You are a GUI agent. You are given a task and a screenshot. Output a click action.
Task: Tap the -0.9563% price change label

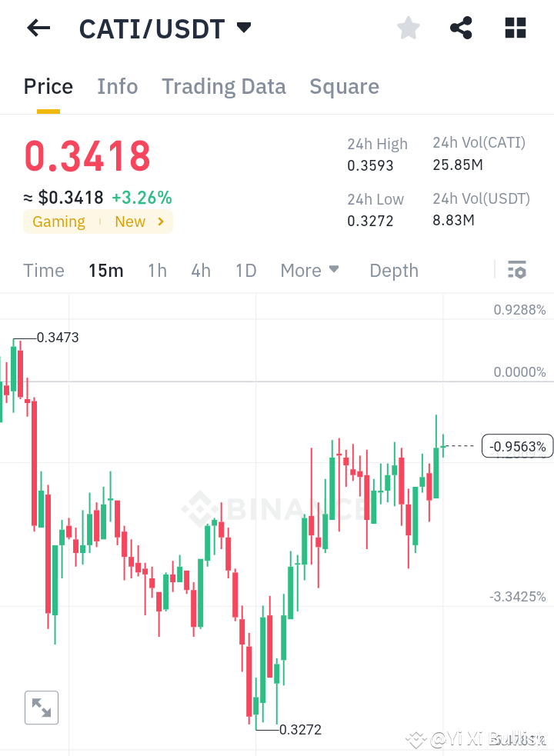point(517,446)
